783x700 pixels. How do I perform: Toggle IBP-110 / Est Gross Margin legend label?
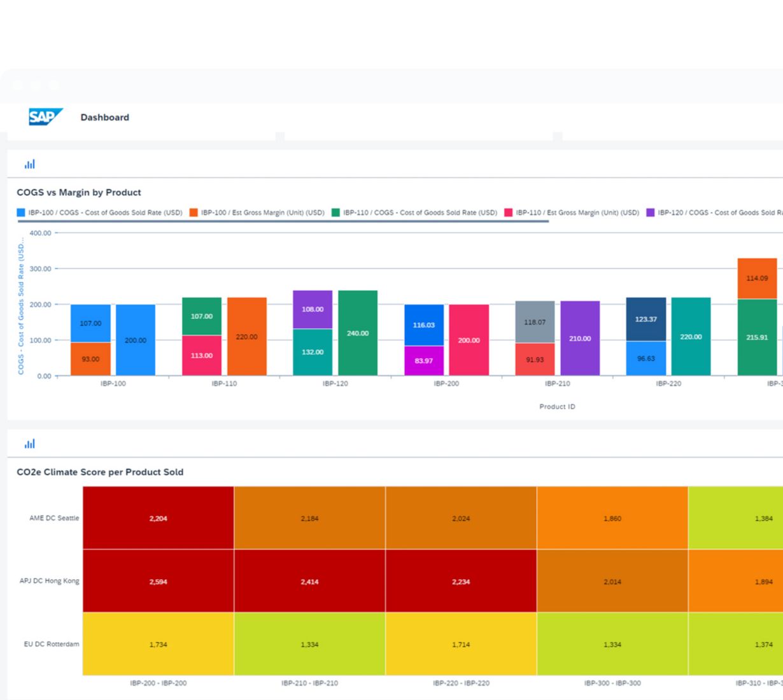tap(577, 213)
